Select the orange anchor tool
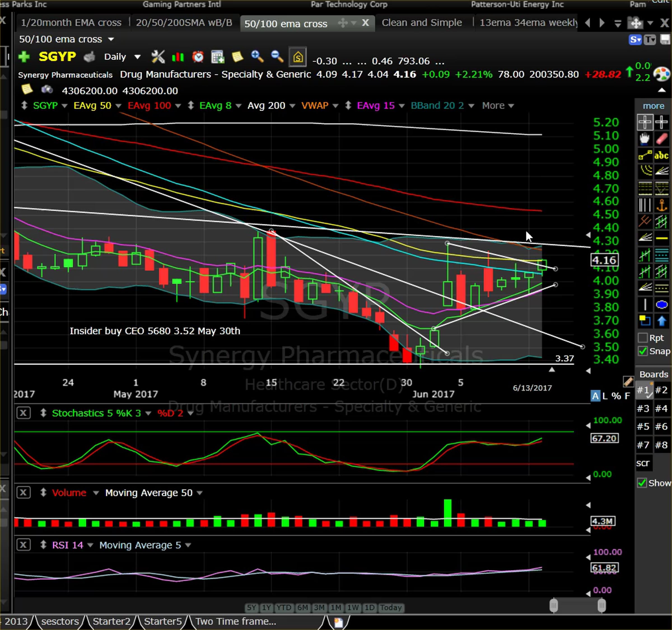Image resolution: width=672 pixels, height=630 pixels. pyautogui.click(x=662, y=205)
